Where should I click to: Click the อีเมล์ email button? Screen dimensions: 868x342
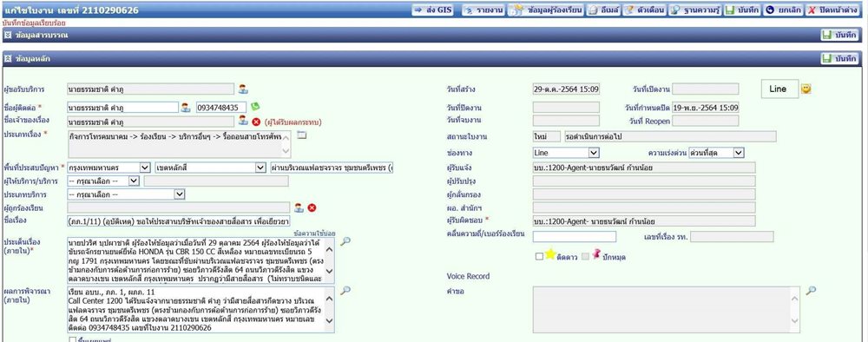click(x=602, y=10)
